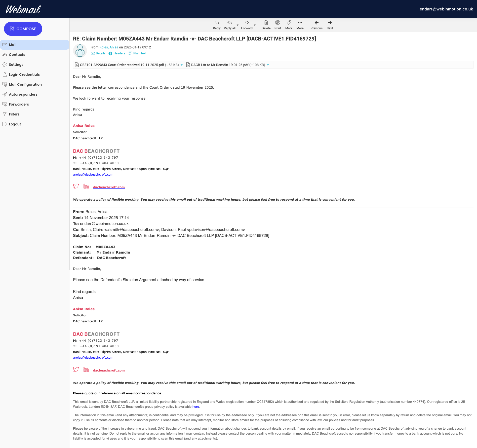Show message Headers
Image resolution: width=477 pixels, height=448 pixels.
[x=117, y=53]
